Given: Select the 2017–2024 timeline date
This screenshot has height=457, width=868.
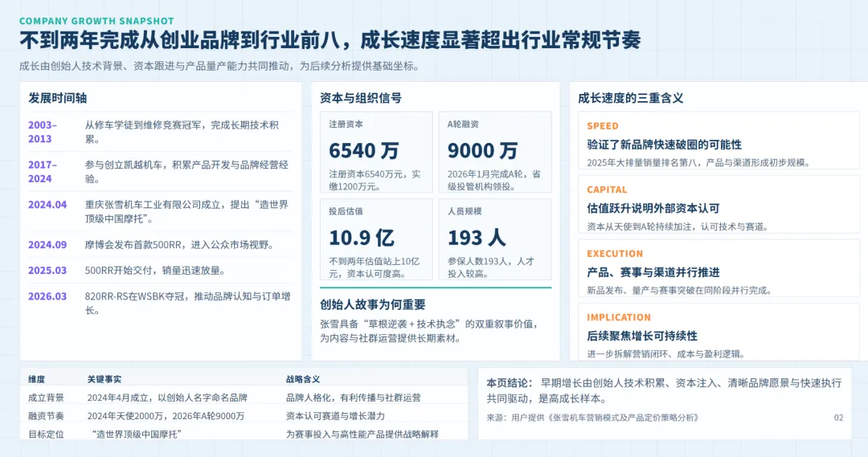Looking at the screenshot, I should click(43, 172).
